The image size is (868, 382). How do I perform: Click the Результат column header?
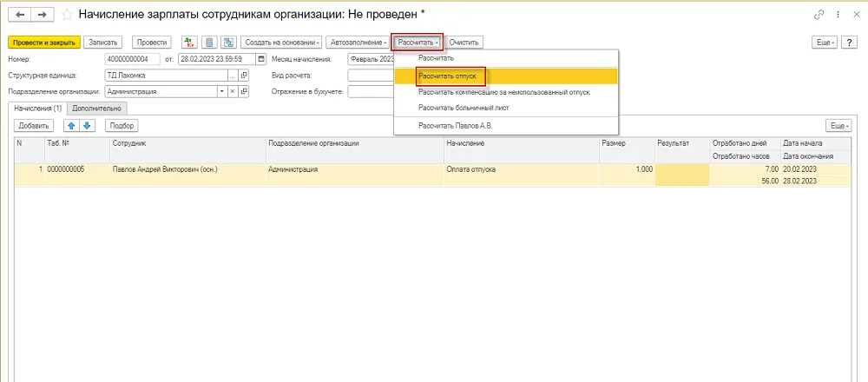[x=682, y=149]
